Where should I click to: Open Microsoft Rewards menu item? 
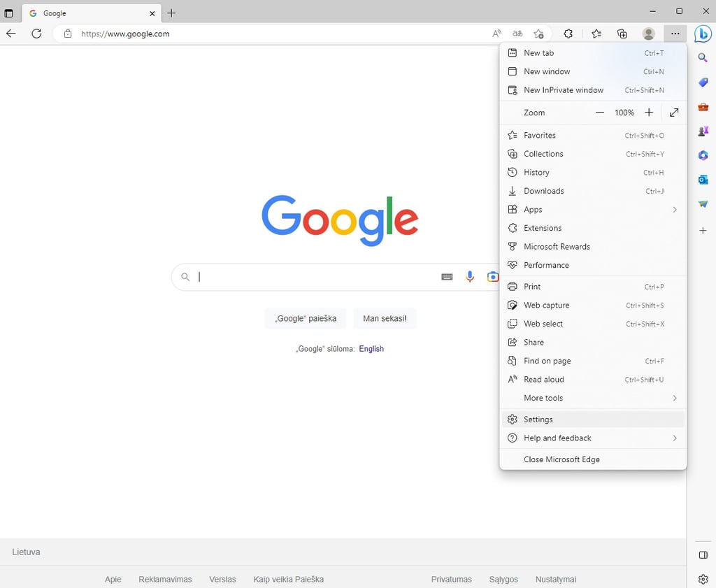pos(593,247)
